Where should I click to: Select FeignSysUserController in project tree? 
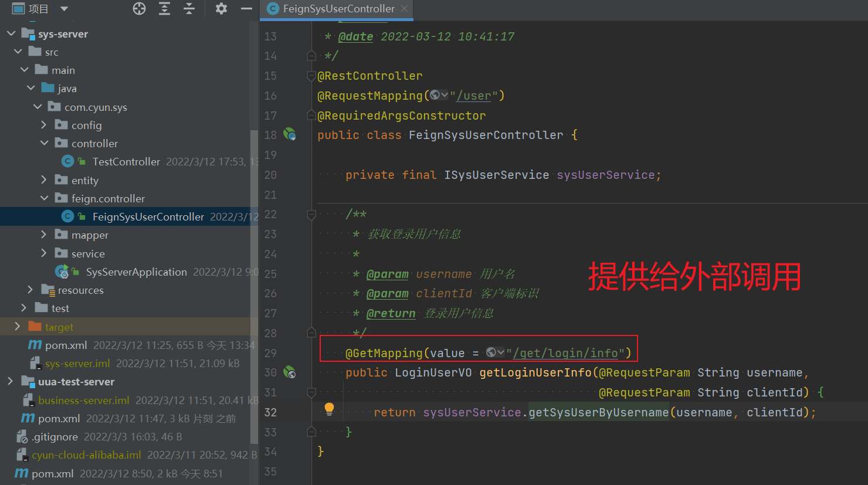pyautogui.click(x=148, y=217)
